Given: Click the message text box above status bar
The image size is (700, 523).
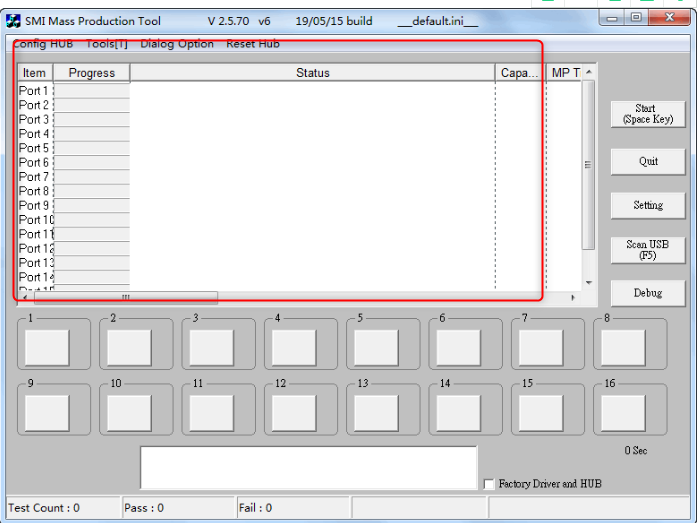Looking at the screenshot, I should coord(308,468).
